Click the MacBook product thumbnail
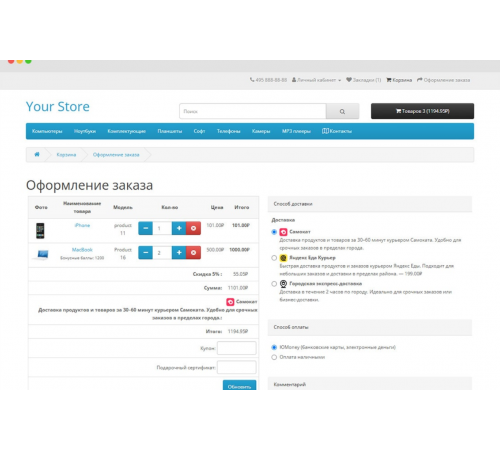The image size is (500, 450). click(x=42, y=255)
